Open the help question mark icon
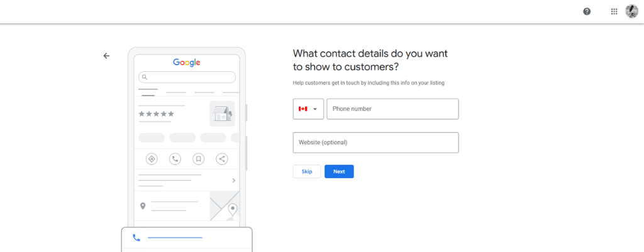This screenshot has height=252, width=644. (587, 11)
